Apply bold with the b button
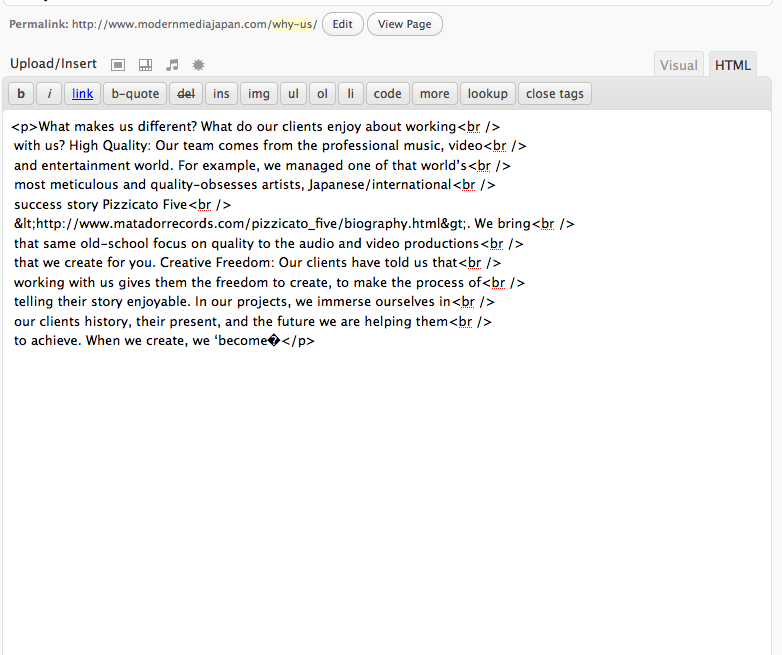The height and width of the screenshot is (655, 782). point(21,94)
